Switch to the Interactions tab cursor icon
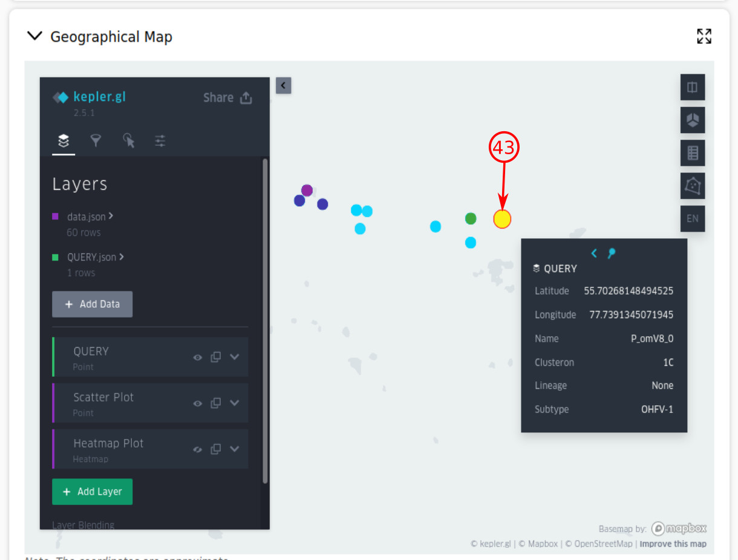Screen dimensions: 738x560 [x=128, y=141]
